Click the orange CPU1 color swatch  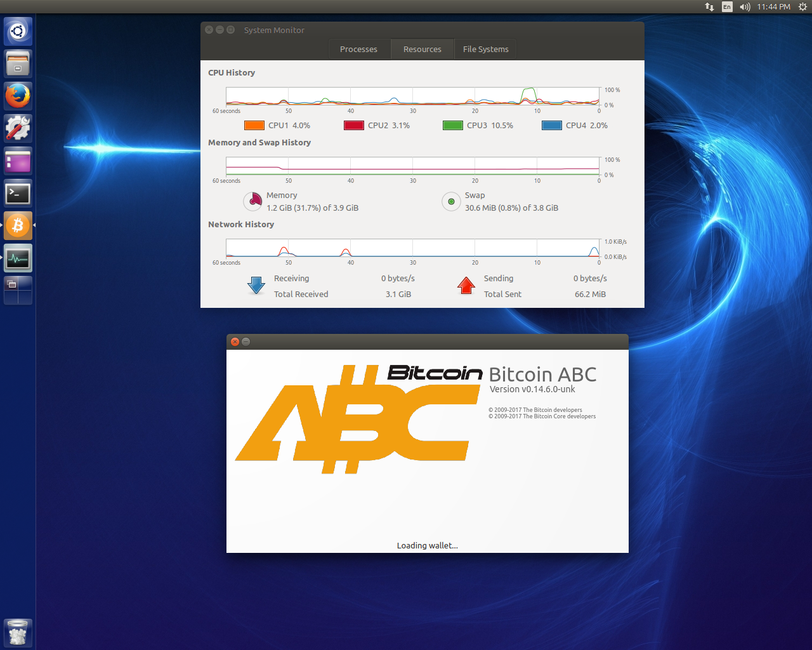pyautogui.click(x=254, y=125)
